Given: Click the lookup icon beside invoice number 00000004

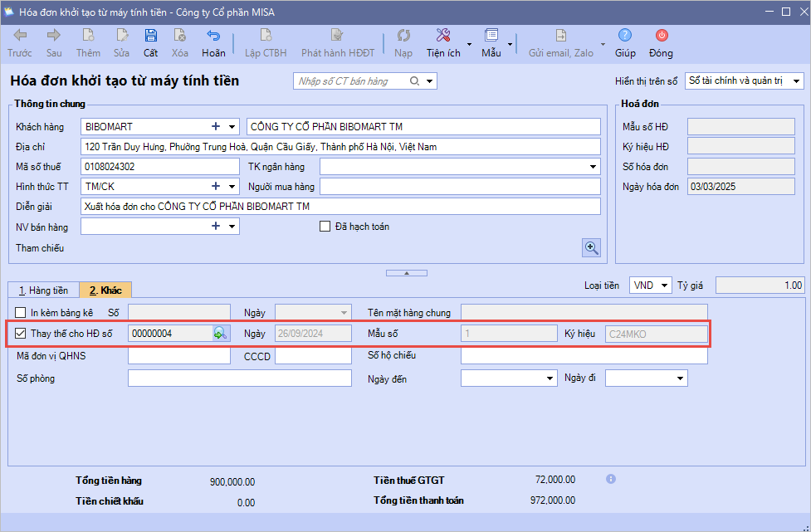Looking at the screenshot, I should [220, 333].
